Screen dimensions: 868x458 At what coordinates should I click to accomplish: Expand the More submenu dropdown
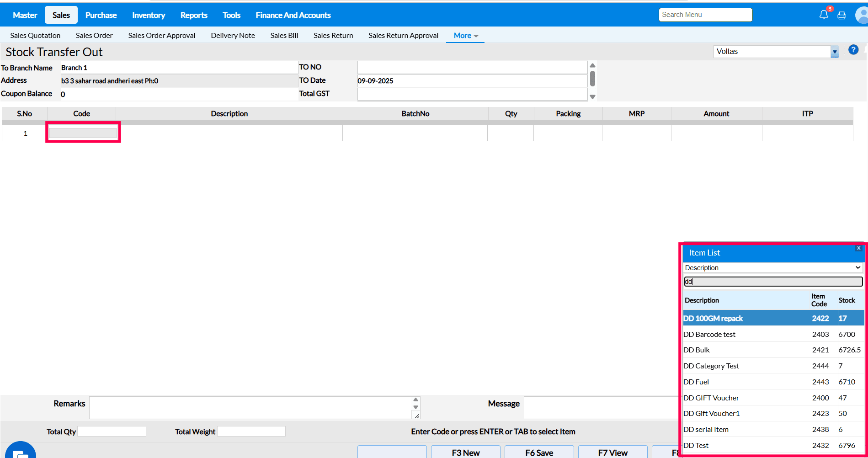(466, 36)
